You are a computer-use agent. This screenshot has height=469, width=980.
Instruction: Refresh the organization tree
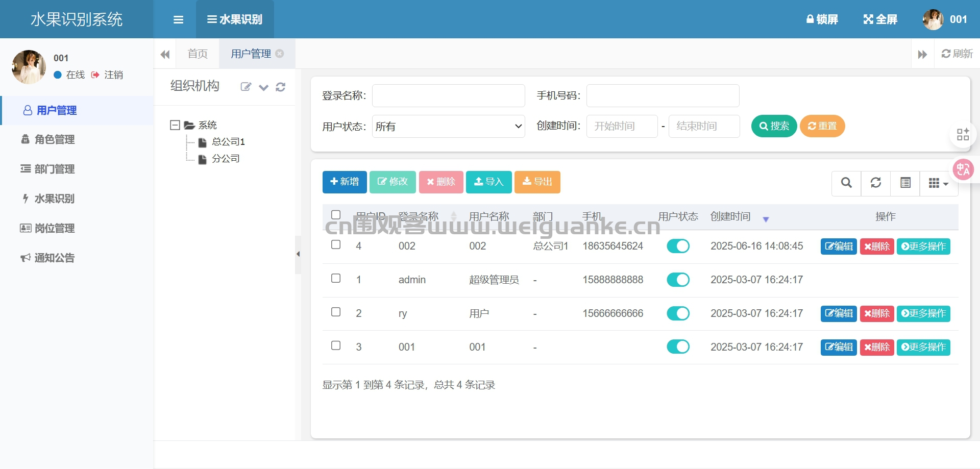click(x=280, y=87)
